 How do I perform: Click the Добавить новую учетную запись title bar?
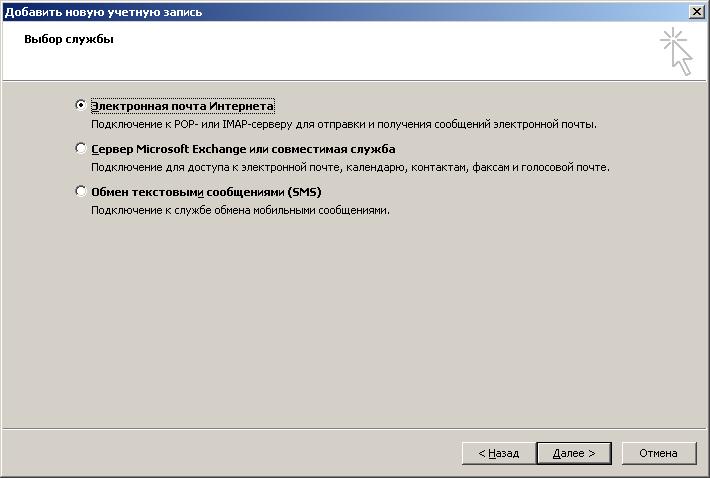344,12
